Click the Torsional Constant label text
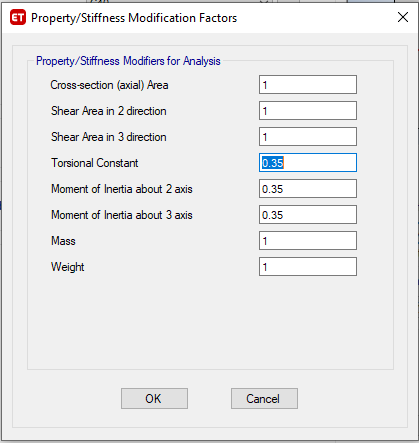Image resolution: width=419 pixels, height=443 pixels. (95, 163)
